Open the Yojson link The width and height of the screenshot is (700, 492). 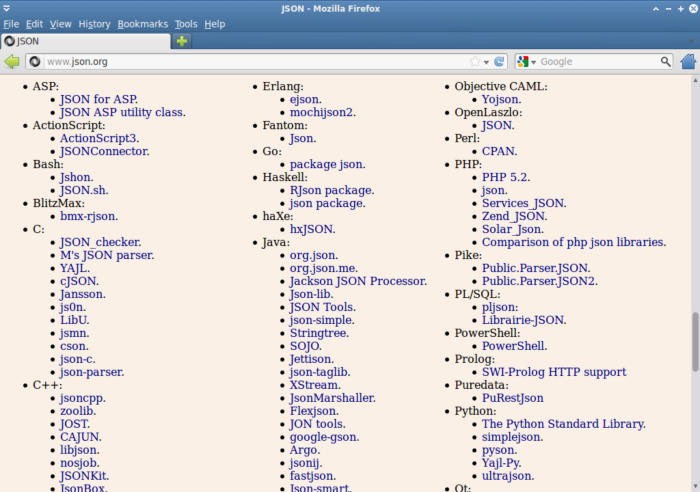[501, 99]
